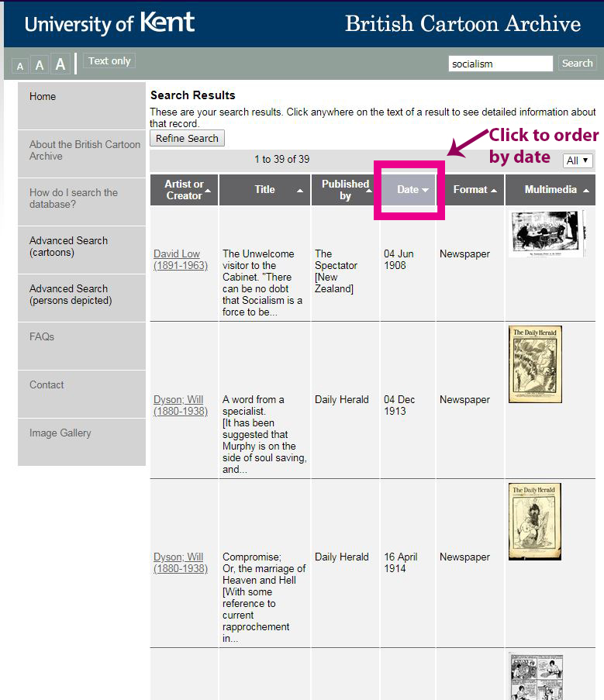Select the largest text size icon
This screenshot has height=700, width=604.
[60, 64]
